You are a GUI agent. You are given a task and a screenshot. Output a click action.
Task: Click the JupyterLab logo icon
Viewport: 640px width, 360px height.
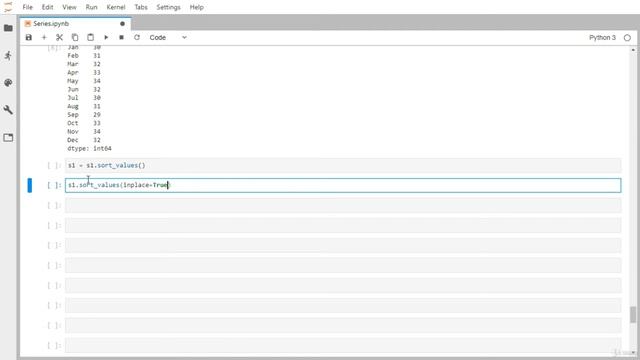point(8,7)
